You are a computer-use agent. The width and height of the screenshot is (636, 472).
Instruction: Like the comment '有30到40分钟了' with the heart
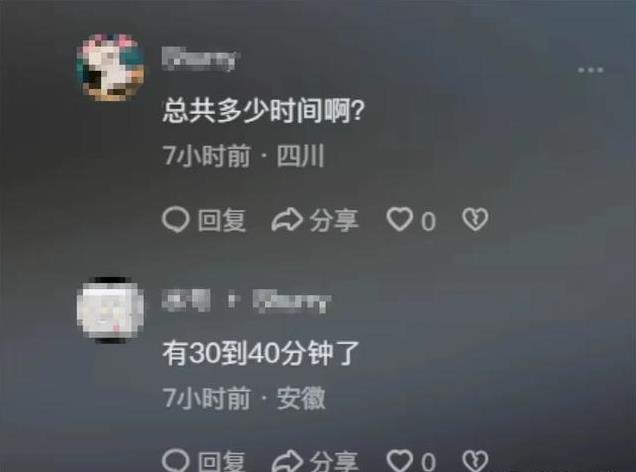[x=400, y=461]
